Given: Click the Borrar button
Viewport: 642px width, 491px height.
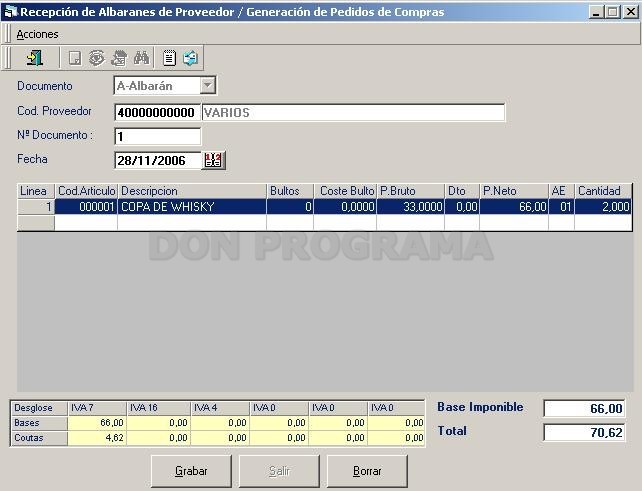Looking at the screenshot, I should click(x=367, y=471).
